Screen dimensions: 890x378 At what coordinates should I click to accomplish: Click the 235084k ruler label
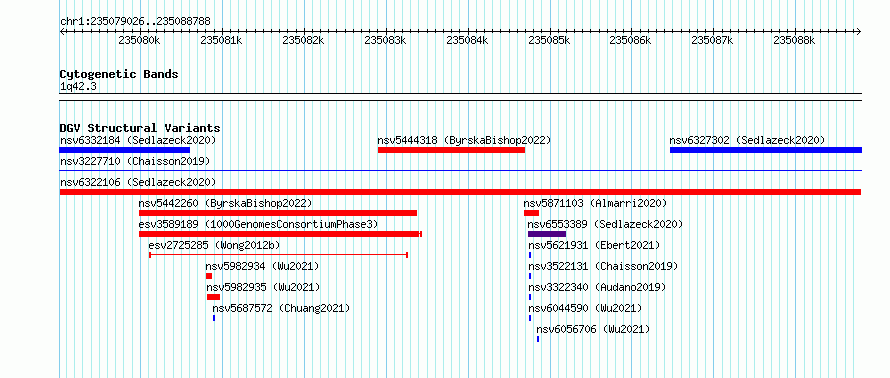[468, 40]
